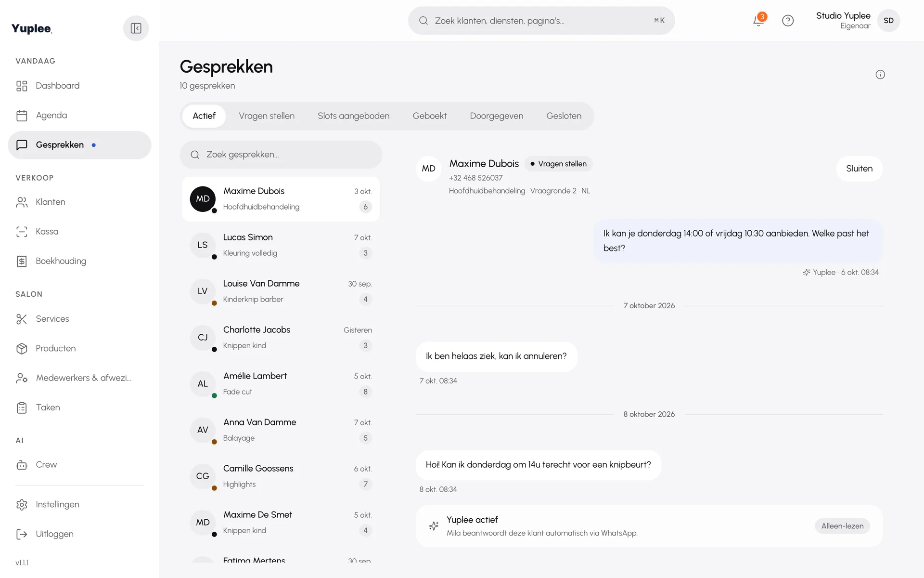924x578 pixels.
Task: Switch to the Vragen stellen tab
Action: point(267,116)
